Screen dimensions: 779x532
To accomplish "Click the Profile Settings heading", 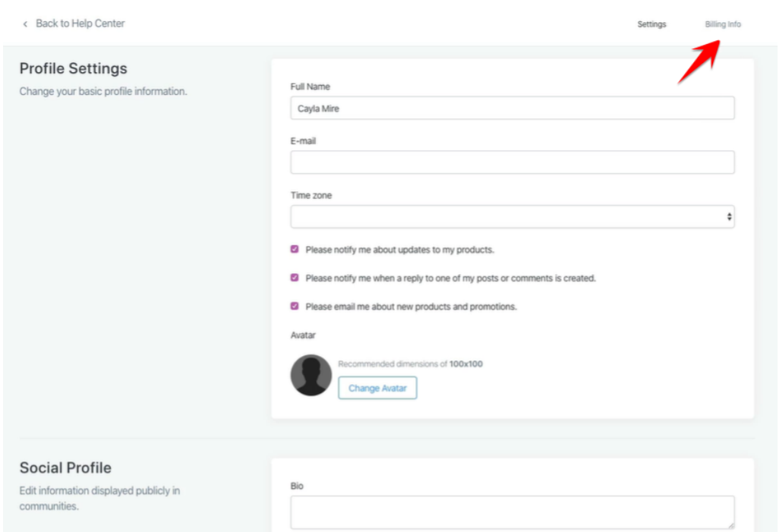I will 74,68.
